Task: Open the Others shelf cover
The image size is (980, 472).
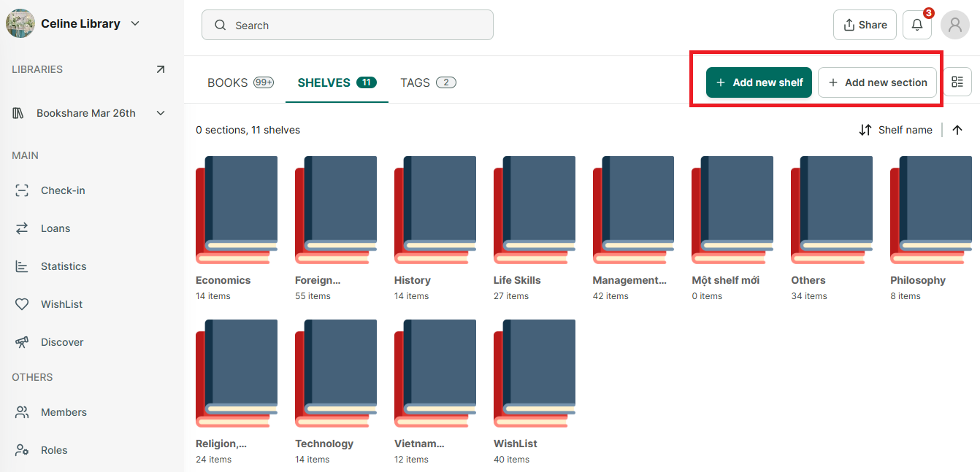Action: 832,210
